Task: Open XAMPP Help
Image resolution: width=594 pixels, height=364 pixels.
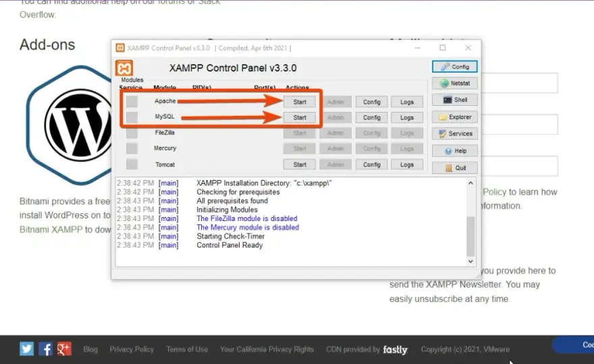Action: click(x=454, y=150)
